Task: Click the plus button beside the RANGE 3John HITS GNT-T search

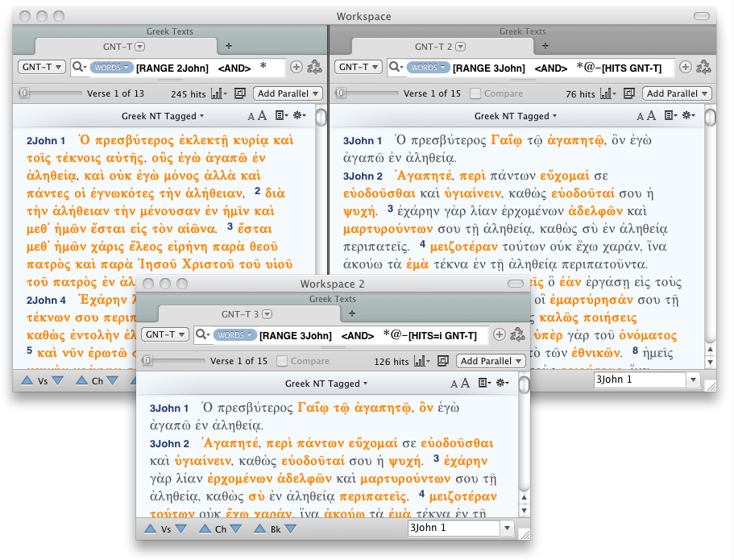Action: click(x=686, y=68)
